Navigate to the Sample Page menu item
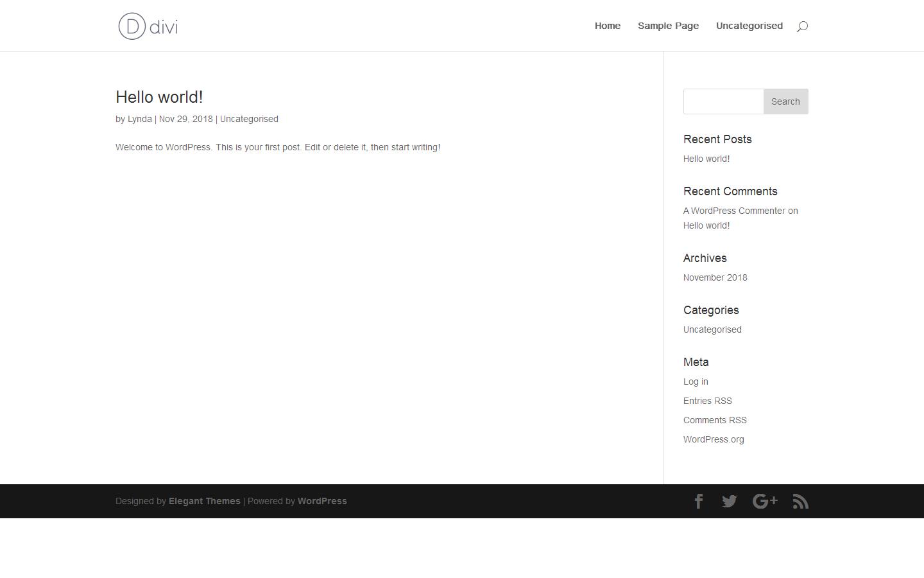 pyautogui.click(x=668, y=26)
